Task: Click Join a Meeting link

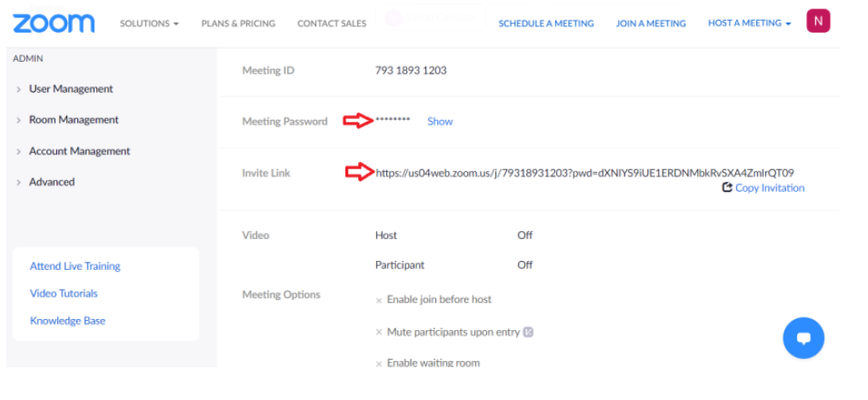Action: click(x=651, y=24)
